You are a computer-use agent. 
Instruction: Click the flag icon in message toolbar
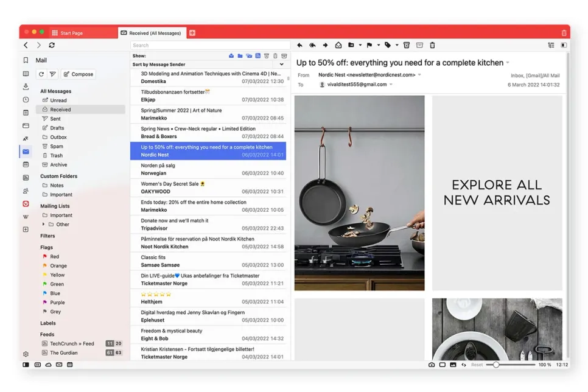369,45
